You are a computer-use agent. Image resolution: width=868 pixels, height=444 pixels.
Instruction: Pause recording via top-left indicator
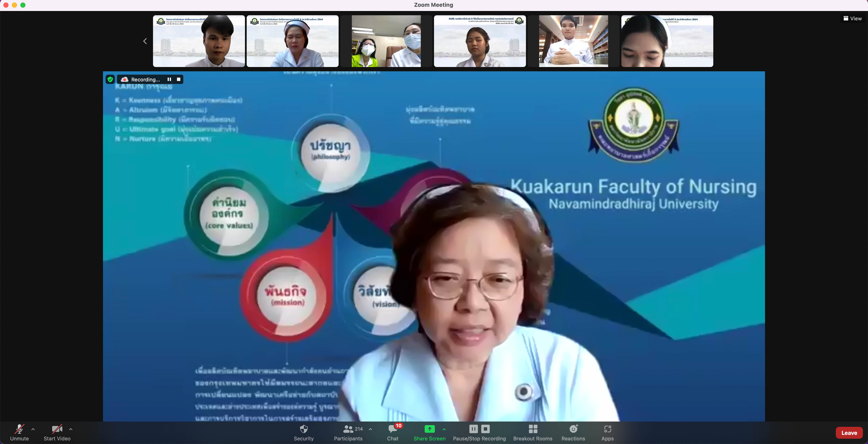169,80
